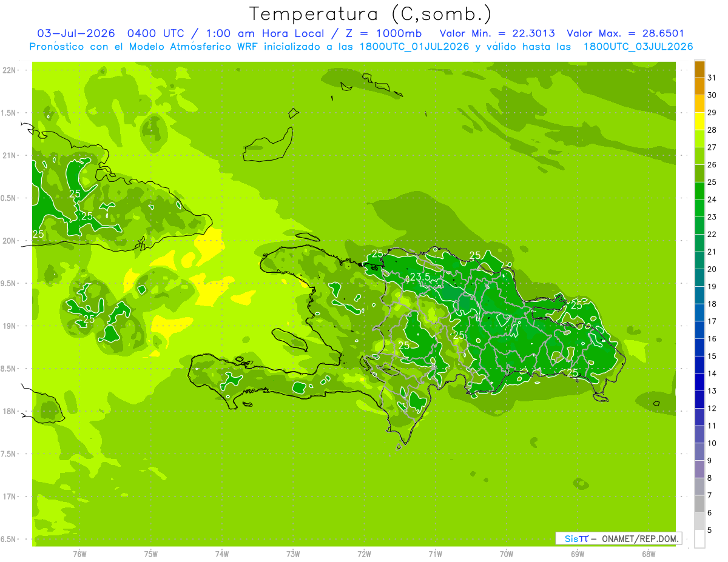Click the orange 31 degree color swatch

699,69
